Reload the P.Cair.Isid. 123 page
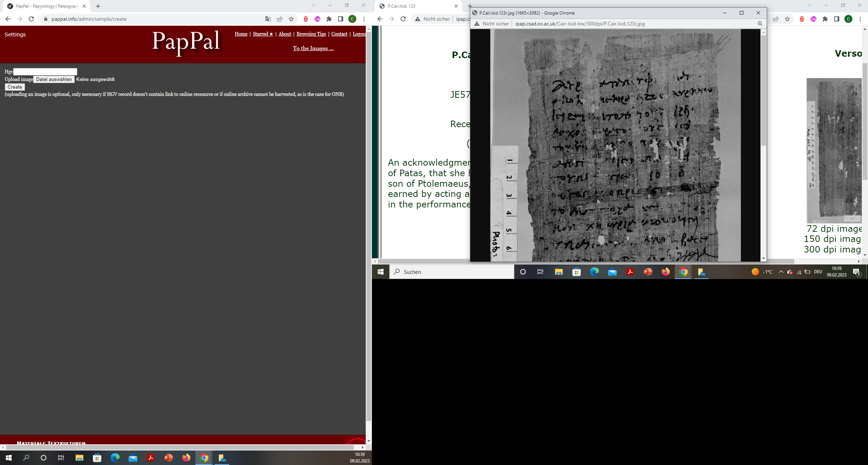The image size is (868, 465). [x=403, y=19]
